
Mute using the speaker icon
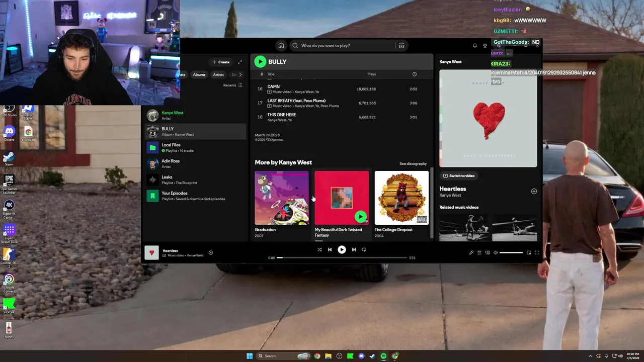click(496, 253)
